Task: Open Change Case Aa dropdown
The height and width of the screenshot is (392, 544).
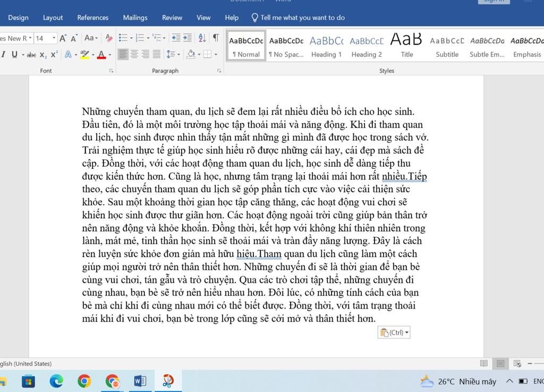Action: 91,38
